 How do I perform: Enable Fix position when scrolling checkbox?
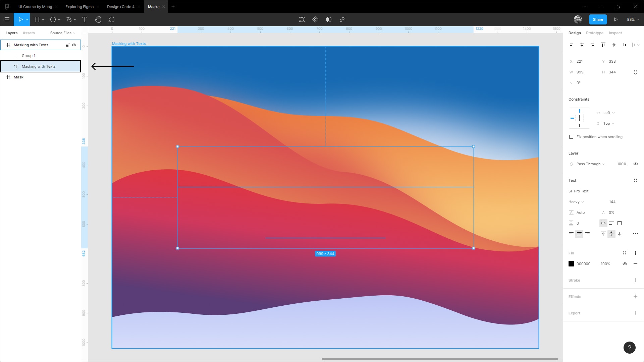coord(571,137)
